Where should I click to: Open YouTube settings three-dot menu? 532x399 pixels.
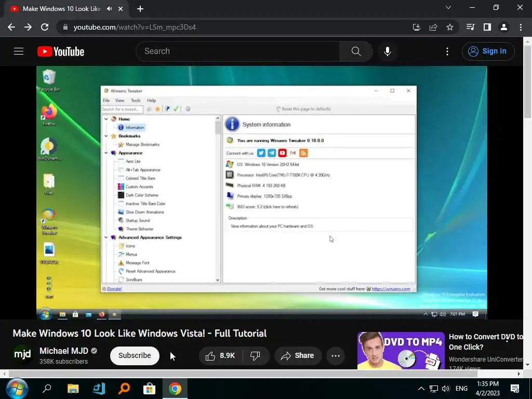pyautogui.click(x=447, y=51)
